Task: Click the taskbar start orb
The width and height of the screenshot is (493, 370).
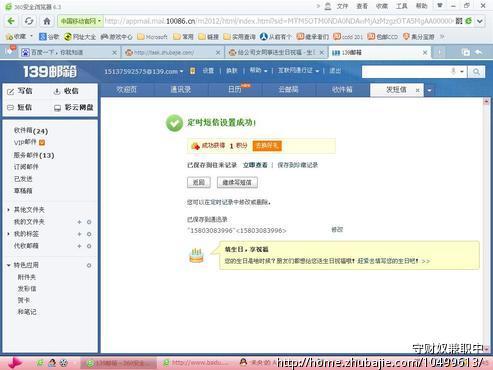Action: pyautogui.click(x=14, y=363)
